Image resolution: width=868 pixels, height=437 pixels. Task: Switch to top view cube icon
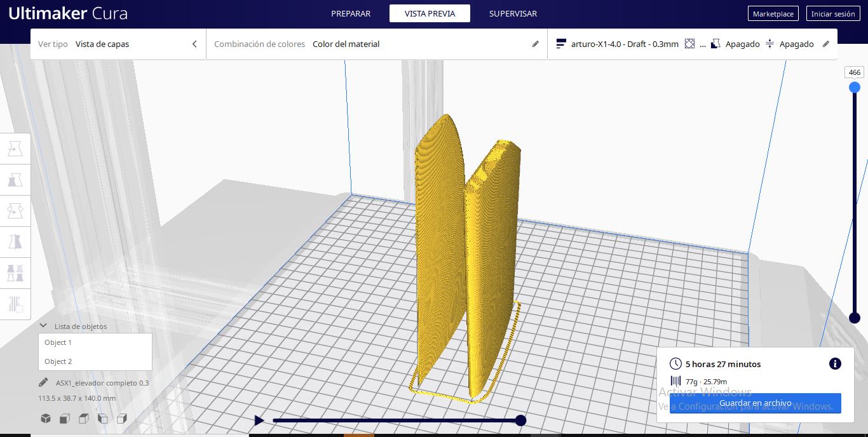pyautogui.click(x=84, y=419)
